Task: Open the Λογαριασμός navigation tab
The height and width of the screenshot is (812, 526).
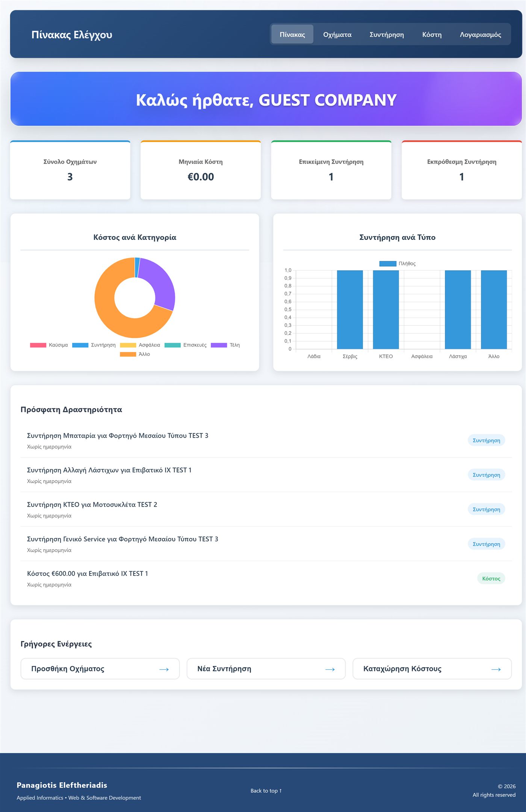Action: pyautogui.click(x=481, y=35)
